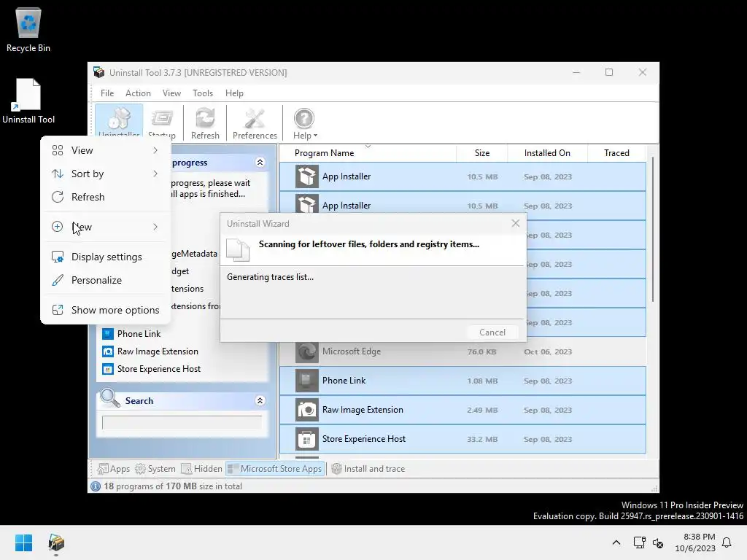Screen dimensions: 747x560
Task: Expand the View context menu submenu
Action: (105, 150)
